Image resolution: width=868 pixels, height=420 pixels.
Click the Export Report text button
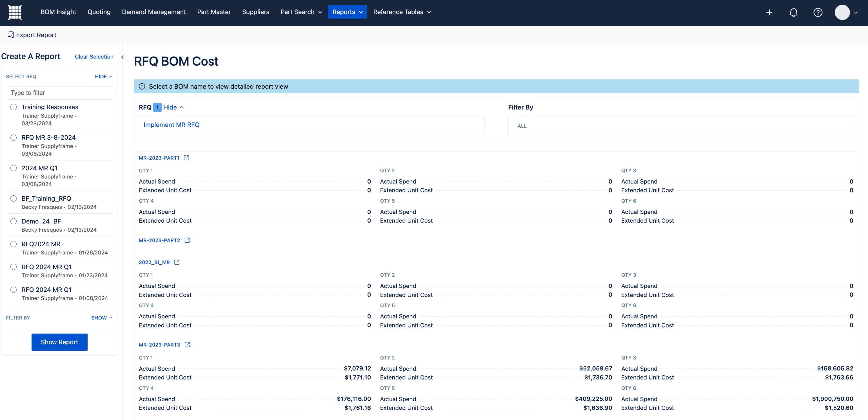36,35
